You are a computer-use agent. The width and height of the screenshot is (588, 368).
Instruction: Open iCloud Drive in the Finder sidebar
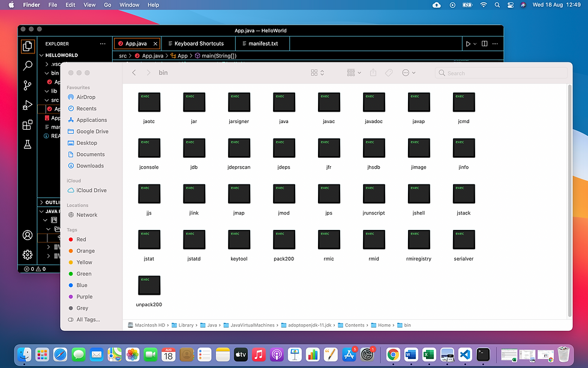pyautogui.click(x=91, y=190)
